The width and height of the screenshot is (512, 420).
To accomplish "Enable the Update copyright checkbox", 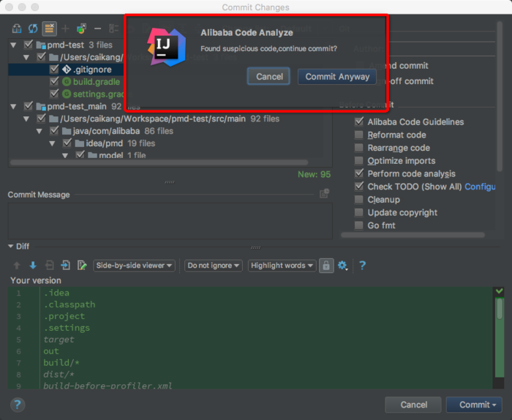I will click(x=359, y=212).
